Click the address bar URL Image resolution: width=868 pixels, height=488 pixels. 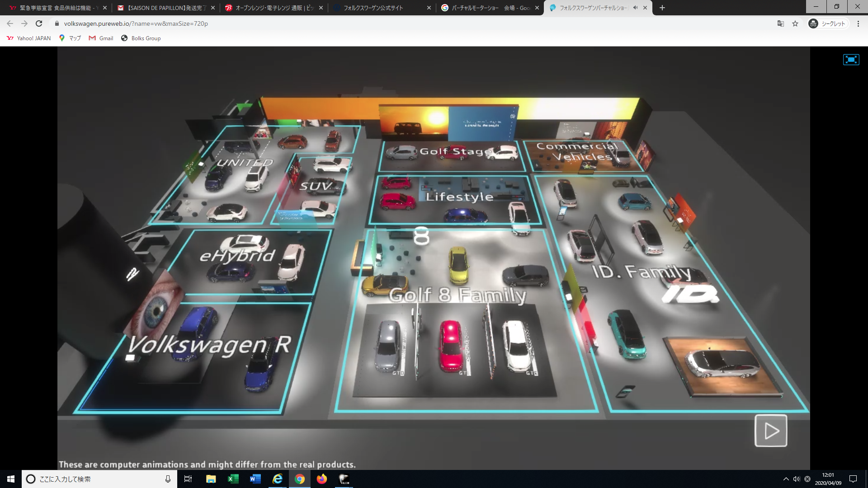pos(136,23)
